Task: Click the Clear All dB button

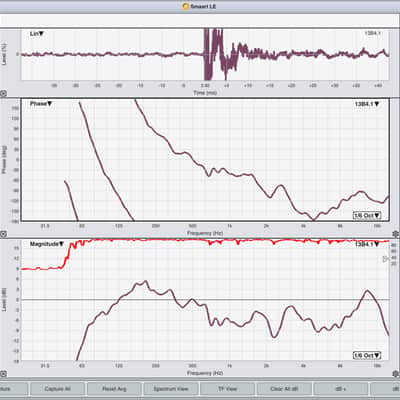Action: coord(284,389)
